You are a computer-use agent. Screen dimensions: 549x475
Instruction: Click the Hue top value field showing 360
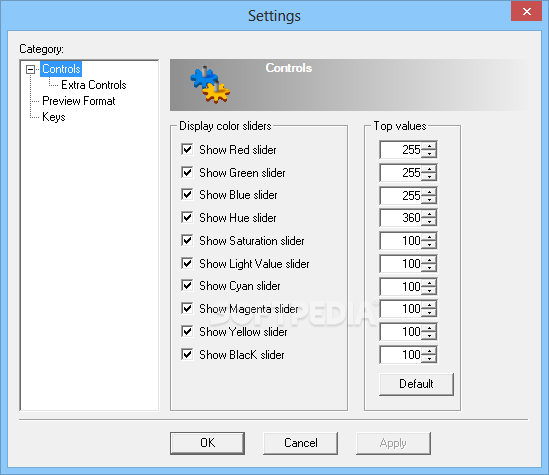pos(401,218)
